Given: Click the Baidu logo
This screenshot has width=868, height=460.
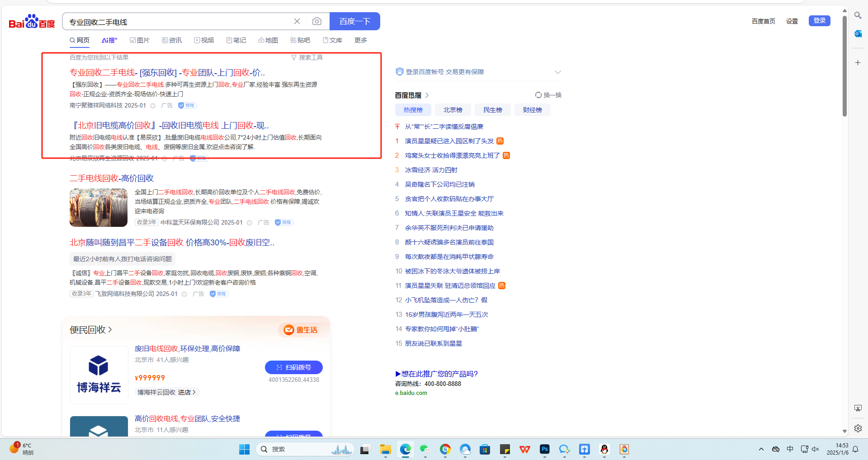Looking at the screenshot, I should coord(32,21).
